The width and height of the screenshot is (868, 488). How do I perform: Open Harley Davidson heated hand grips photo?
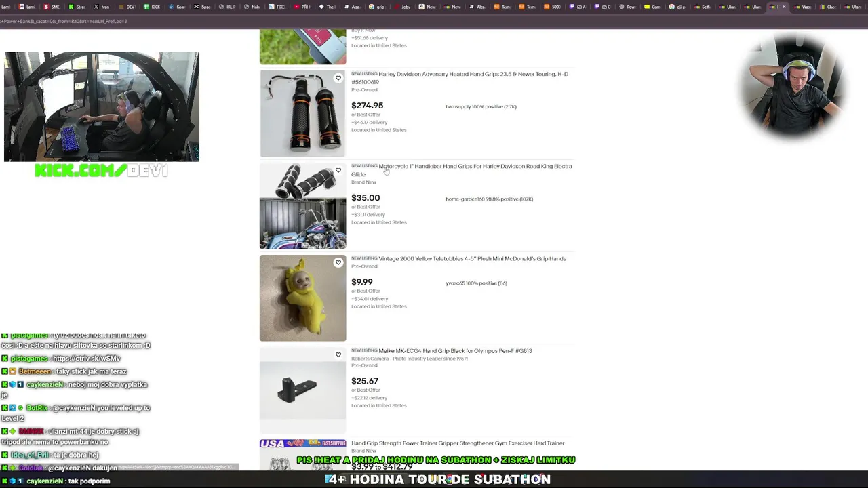click(x=302, y=113)
